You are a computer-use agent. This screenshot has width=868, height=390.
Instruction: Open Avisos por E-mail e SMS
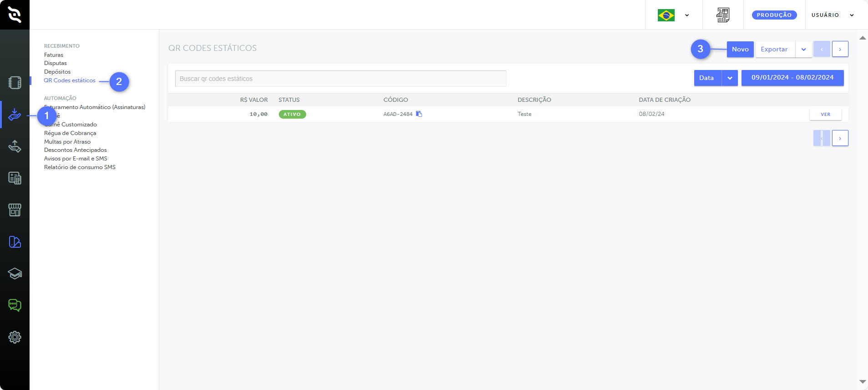click(76, 159)
